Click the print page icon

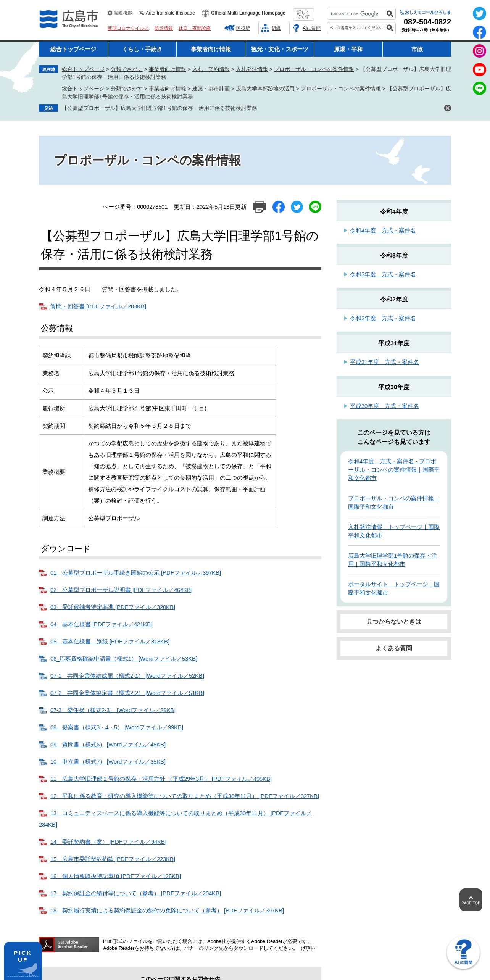click(x=260, y=207)
